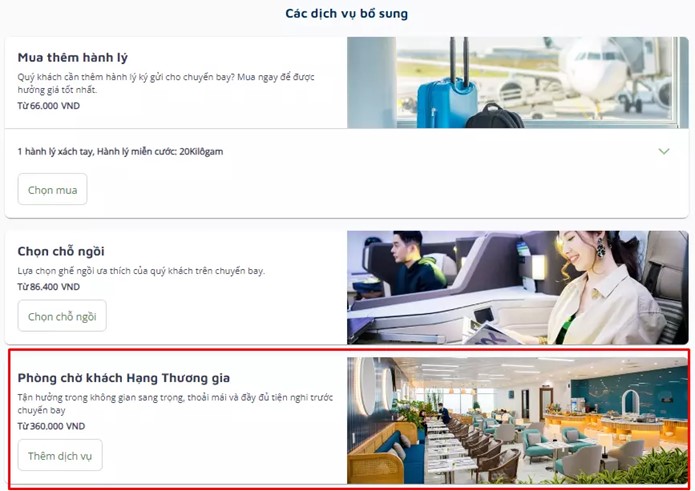This screenshot has width=695, height=491.
Task: Expand the baggage allowance chevron arrow
Action: pos(664,152)
